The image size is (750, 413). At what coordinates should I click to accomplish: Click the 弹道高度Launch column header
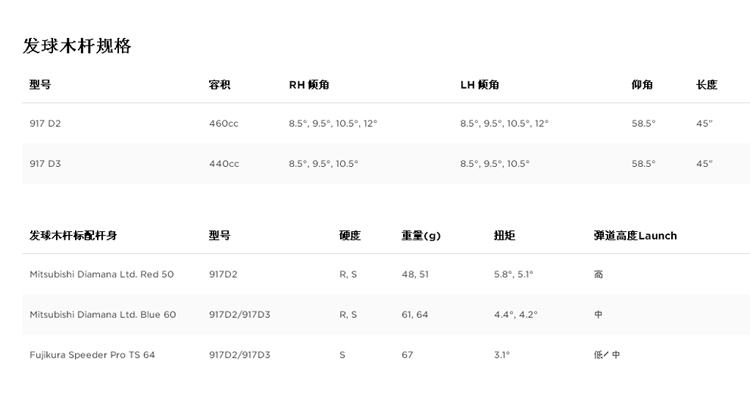tap(635, 235)
